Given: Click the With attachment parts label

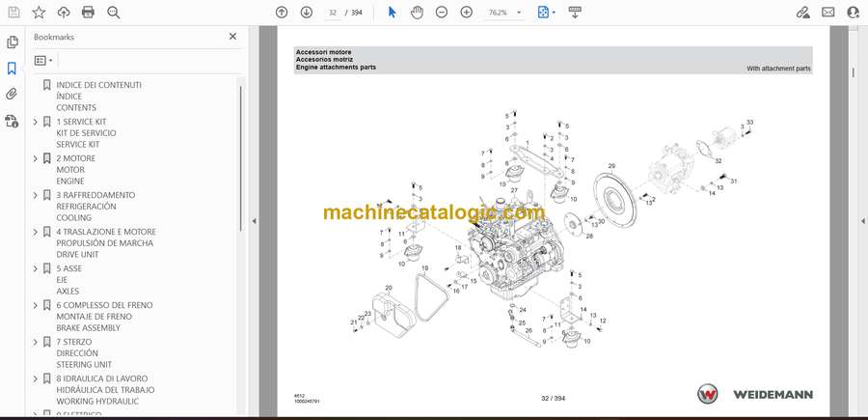Looking at the screenshot, I should click(778, 69).
